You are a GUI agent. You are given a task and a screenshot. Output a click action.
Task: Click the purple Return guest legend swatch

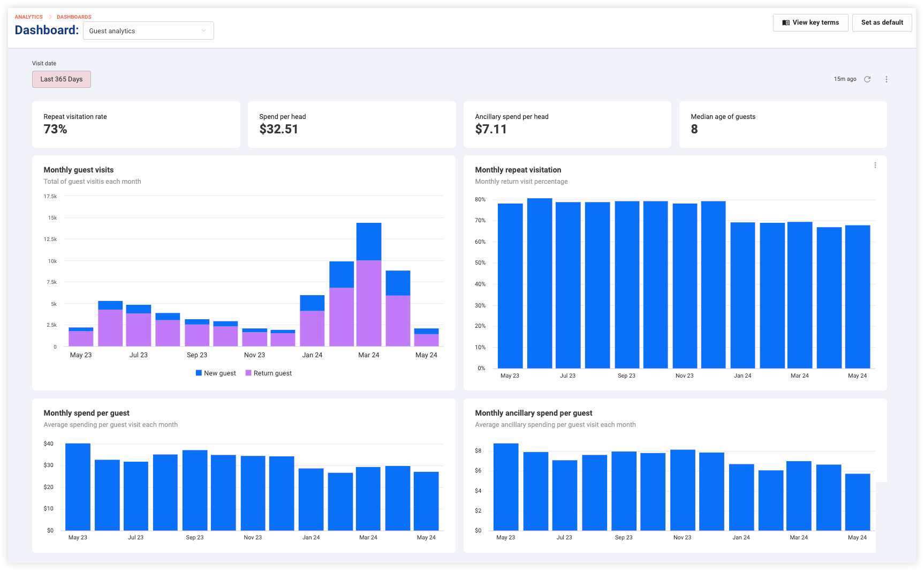[248, 373]
